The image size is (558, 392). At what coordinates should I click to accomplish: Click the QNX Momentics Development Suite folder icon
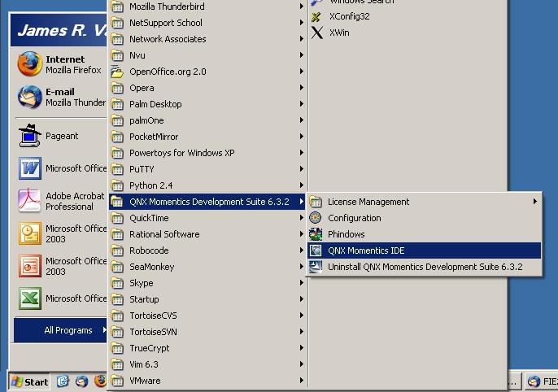pyautogui.click(x=117, y=202)
